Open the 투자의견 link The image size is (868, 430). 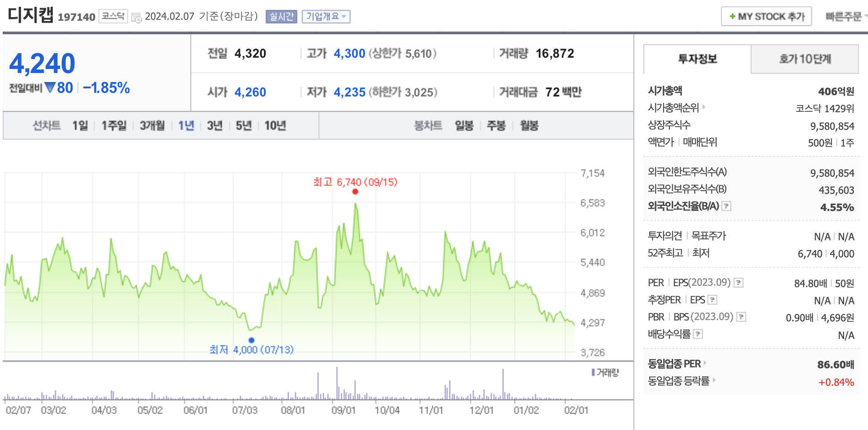pyautogui.click(x=665, y=235)
